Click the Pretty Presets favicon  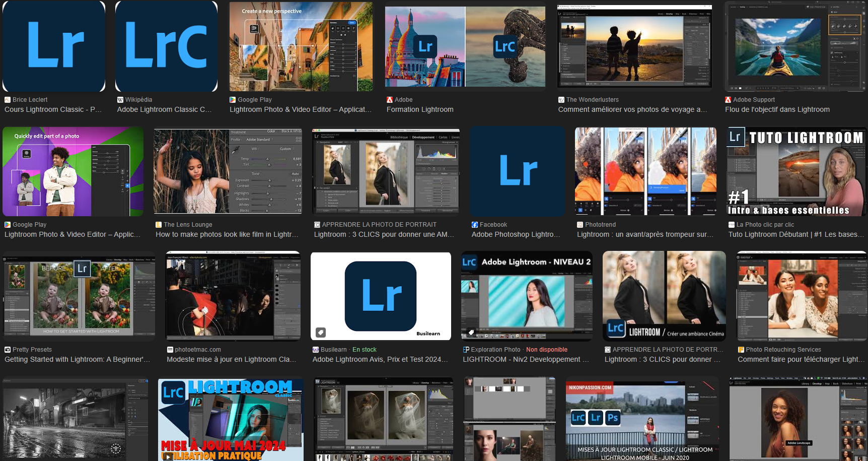(x=8, y=350)
